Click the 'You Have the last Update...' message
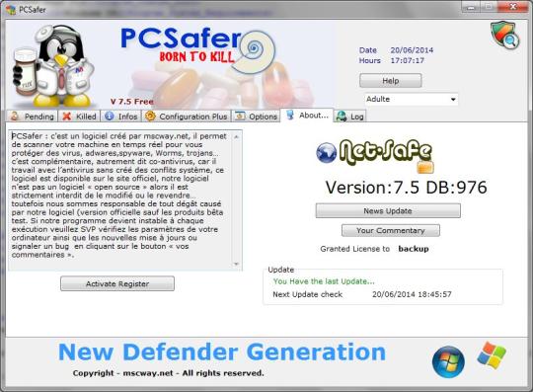 pyautogui.click(x=324, y=281)
